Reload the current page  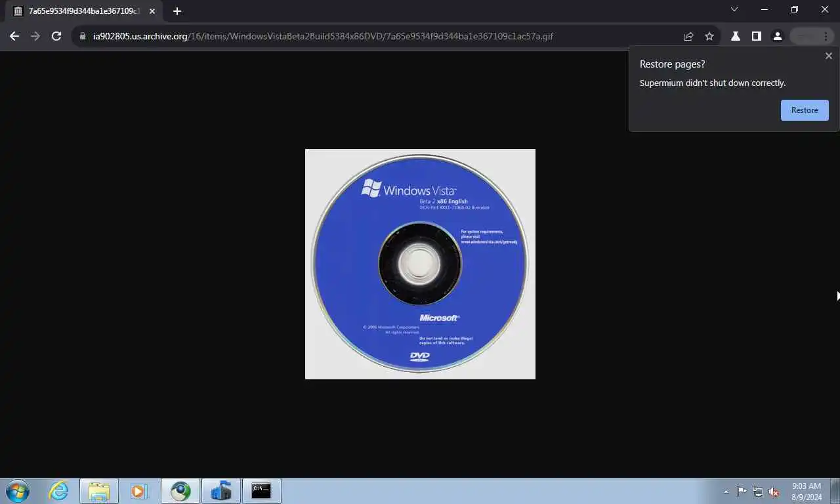coord(56,36)
